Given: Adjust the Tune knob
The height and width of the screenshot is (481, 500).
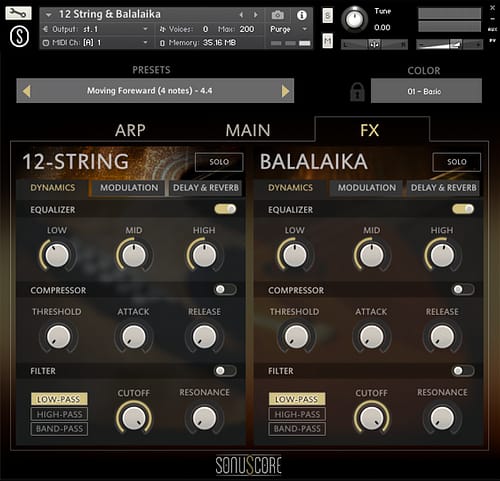Looking at the screenshot, I should (x=354, y=19).
